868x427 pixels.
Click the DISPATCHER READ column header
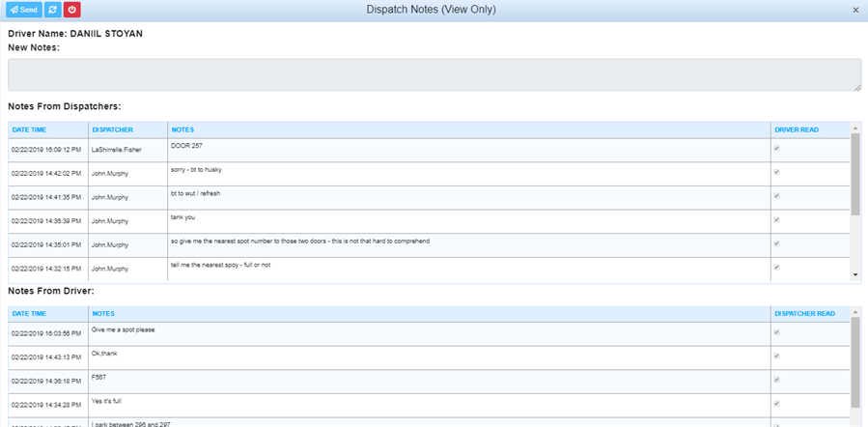pos(805,313)
